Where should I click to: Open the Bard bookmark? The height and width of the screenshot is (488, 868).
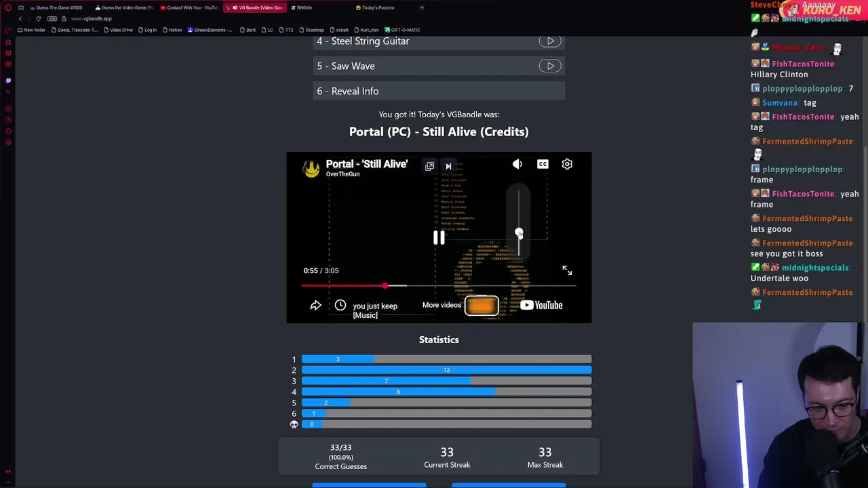click(x=248, y=30)
